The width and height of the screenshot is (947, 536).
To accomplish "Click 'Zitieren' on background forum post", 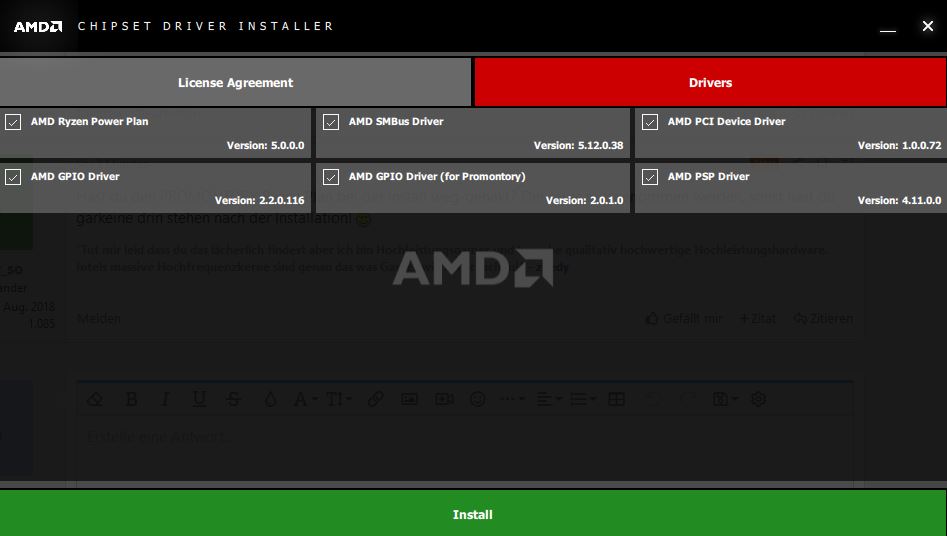I will click(823, 318).
